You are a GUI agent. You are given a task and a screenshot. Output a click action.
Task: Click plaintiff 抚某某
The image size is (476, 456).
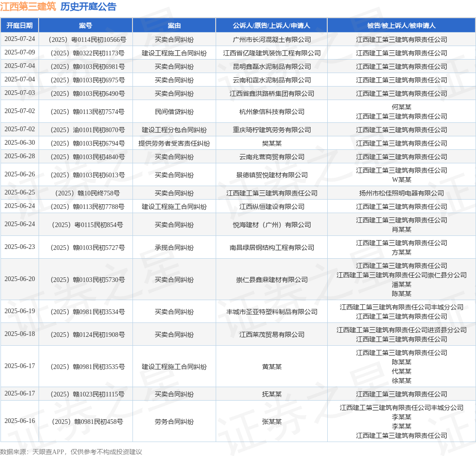click(271, 394)
